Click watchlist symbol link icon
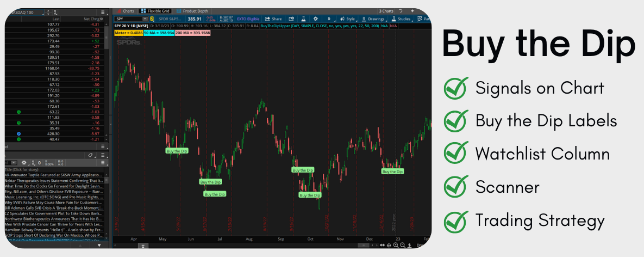Viewport: 644px width, 257px height. point(55,13)
